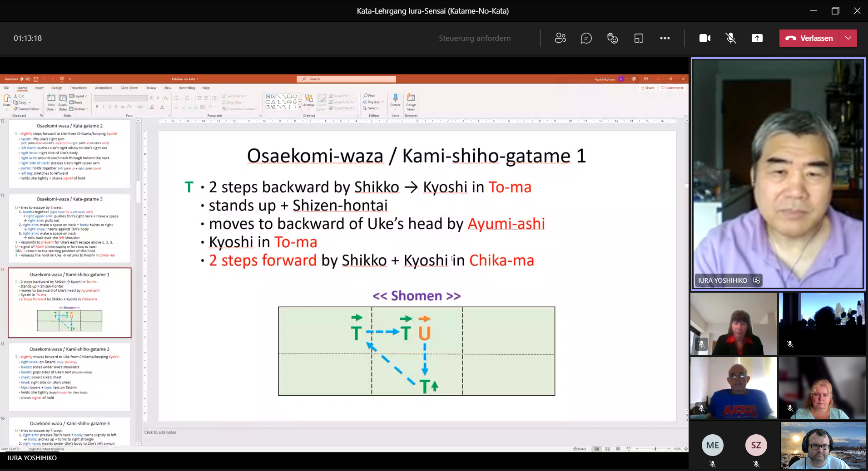
Task: Switch to the Design ribbon tab
Action: 57,88
